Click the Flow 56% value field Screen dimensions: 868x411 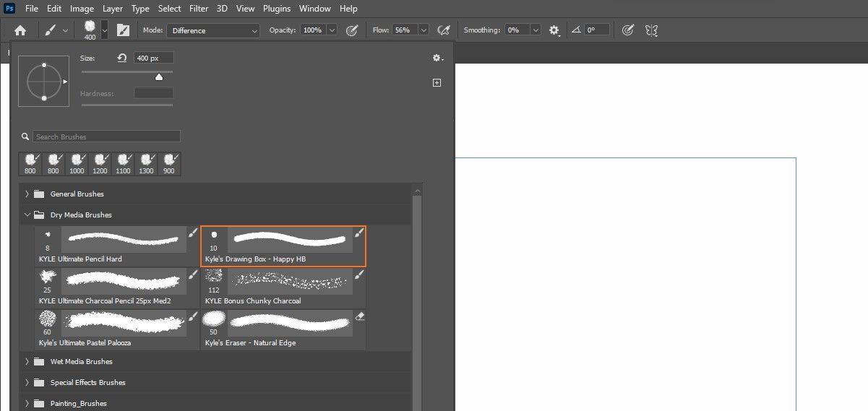pos(405,30)
